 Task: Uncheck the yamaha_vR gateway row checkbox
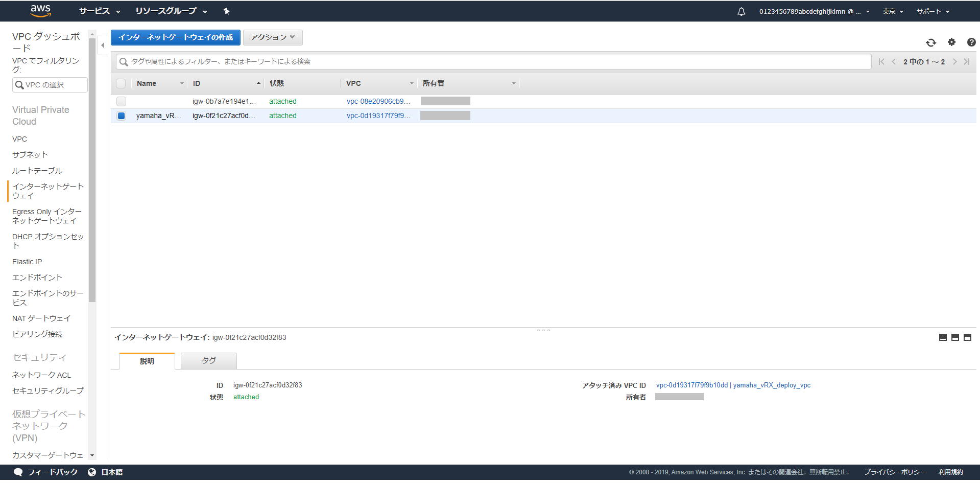click(x=121, y=116)
